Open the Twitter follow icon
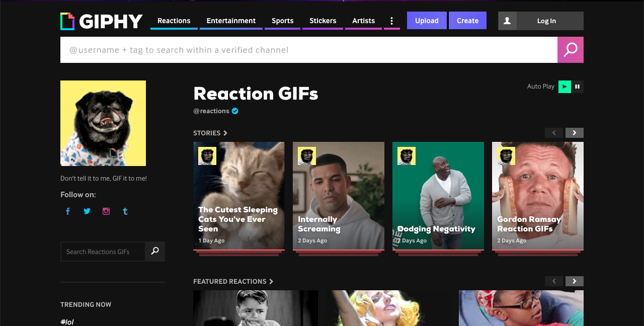The width and height of the screenshot is (644, 326). 87,211
